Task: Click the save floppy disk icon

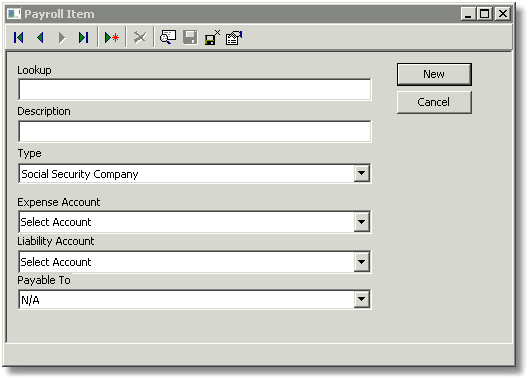Action: 190,38
